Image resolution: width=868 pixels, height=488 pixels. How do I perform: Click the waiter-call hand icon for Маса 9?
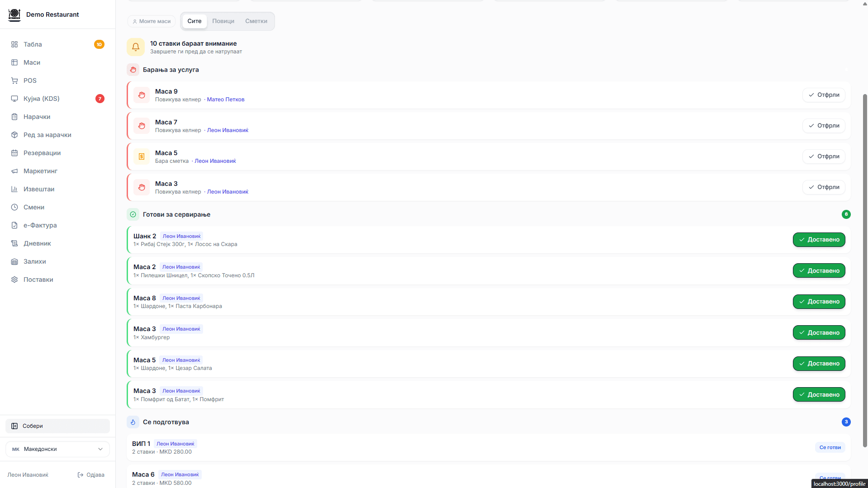tap(142, 95)
